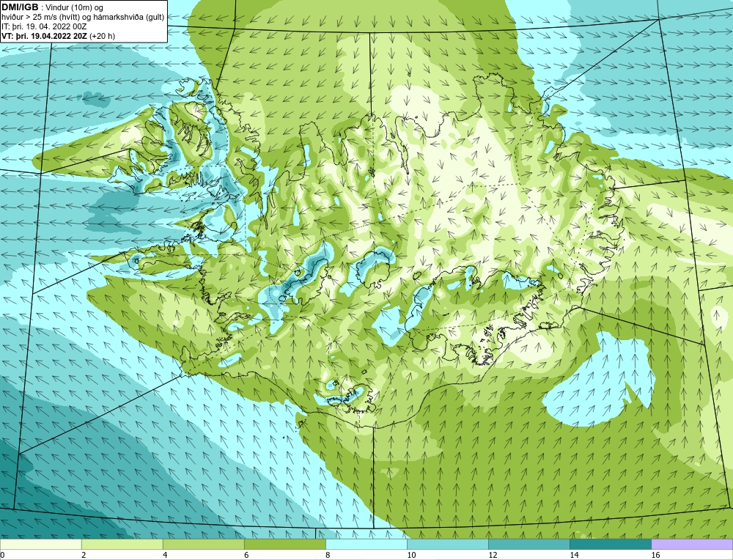Viewport: 733px width, 560px height.
Task: Select the 12–14 m/s teal legend swatch
Action: [x=529, y=544]
